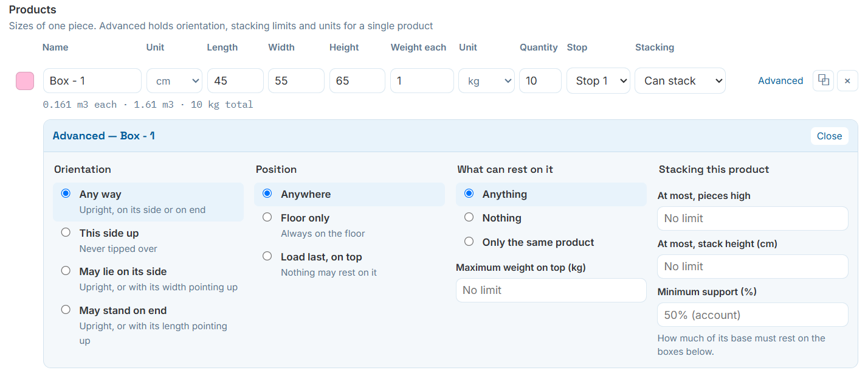The width and height of the screenshot is (868, 370).
Task: Click the What can rest on it heading
Action: pyautogui.click(x=505, y=169)
